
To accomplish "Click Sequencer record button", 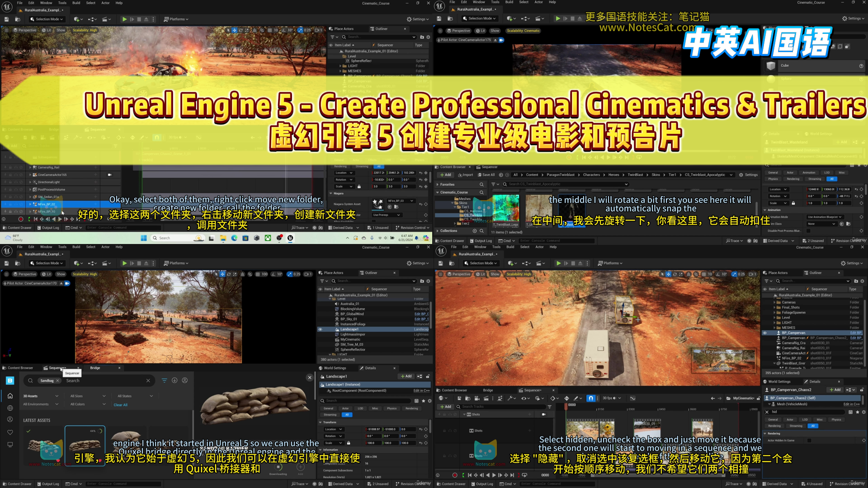I will pos(454,475).
